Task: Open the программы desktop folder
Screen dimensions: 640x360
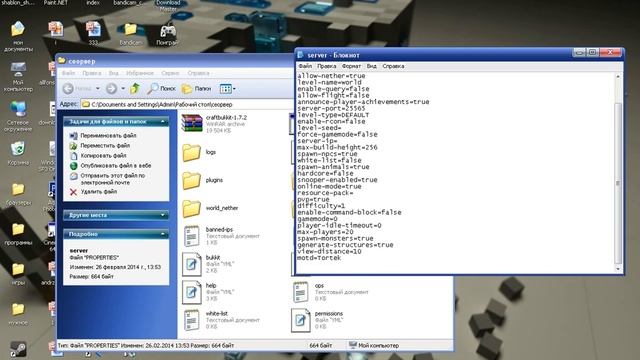Action: click(18, 234)
